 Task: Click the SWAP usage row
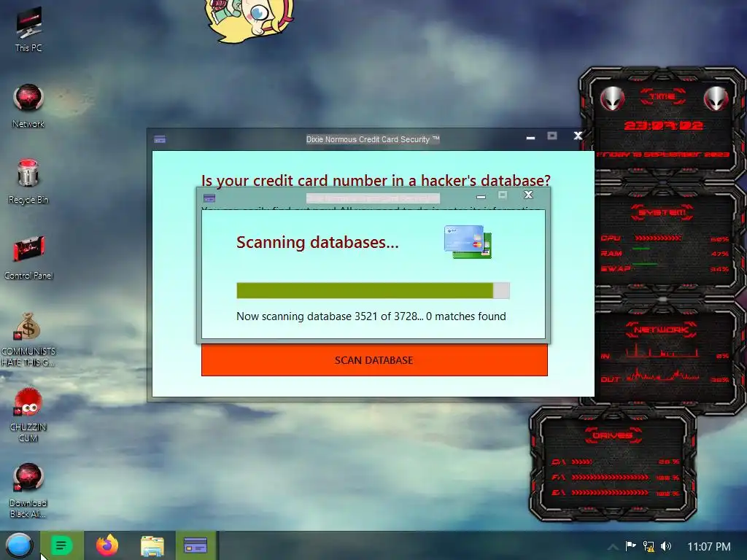tap(665, 268)
